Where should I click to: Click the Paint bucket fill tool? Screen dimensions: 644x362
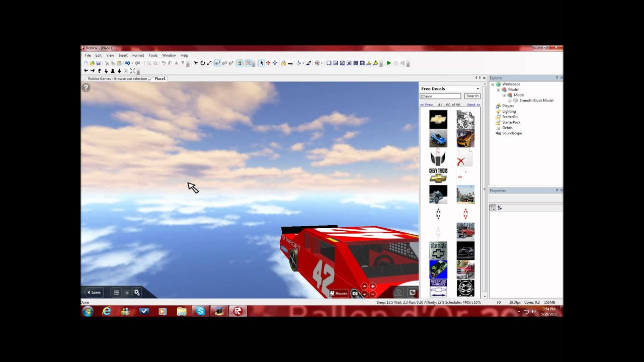click(299, 63)
